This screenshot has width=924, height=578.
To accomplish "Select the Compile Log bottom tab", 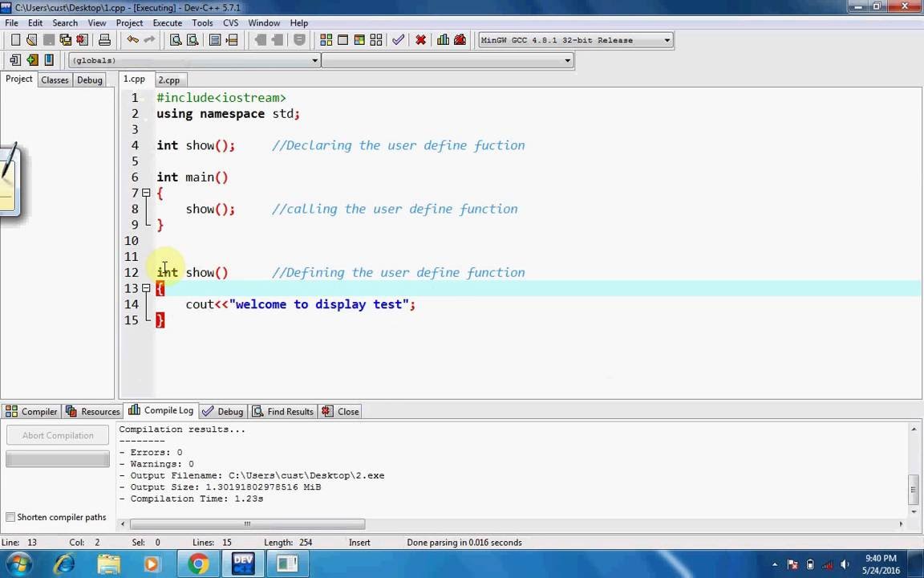I will [x=161, y=410].
